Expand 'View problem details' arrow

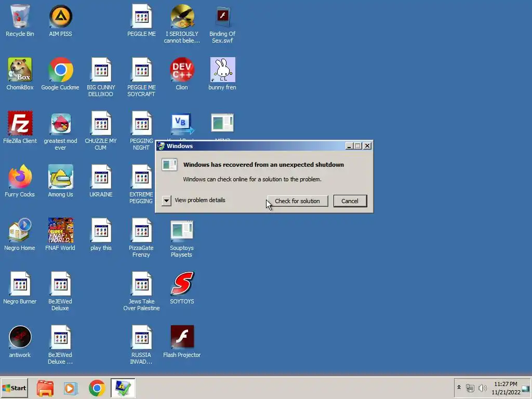pyautogui.click(x=166, y=201)
